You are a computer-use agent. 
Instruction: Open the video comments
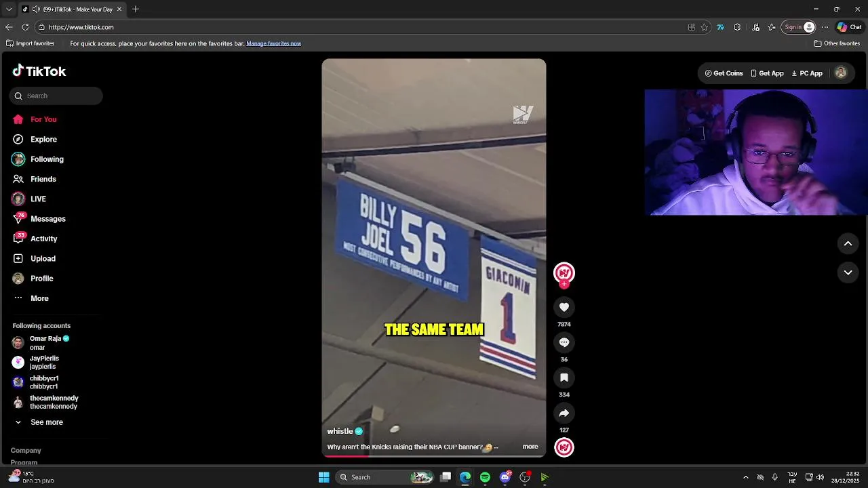coord(564,342)
